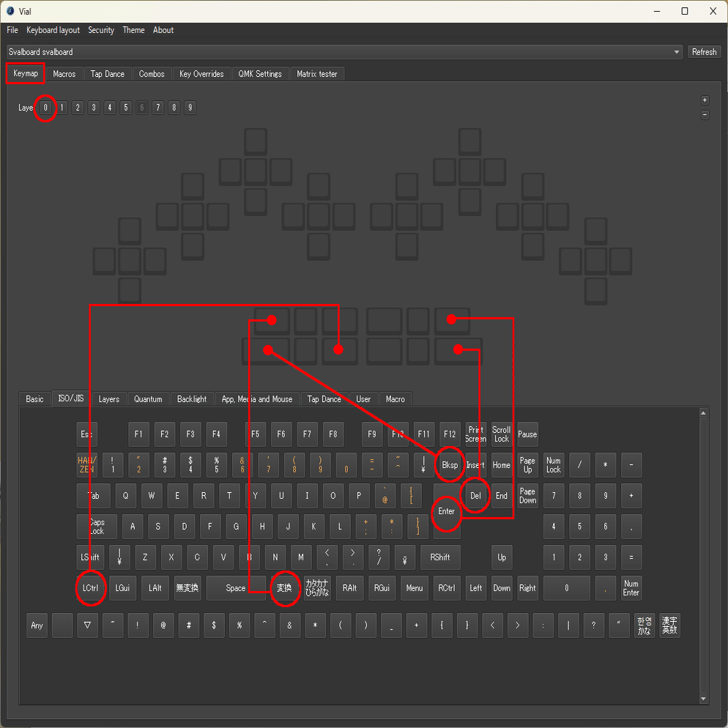Image resolution: width=728 pixels, height=728 pixels.
Task: Select the カタカナ ひらがな keycode
Action: (x=317, y=588)
